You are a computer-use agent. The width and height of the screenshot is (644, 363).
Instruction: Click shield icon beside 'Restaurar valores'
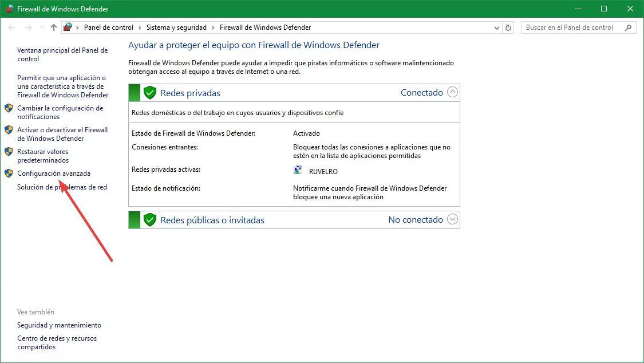click(x=9, y=152)
